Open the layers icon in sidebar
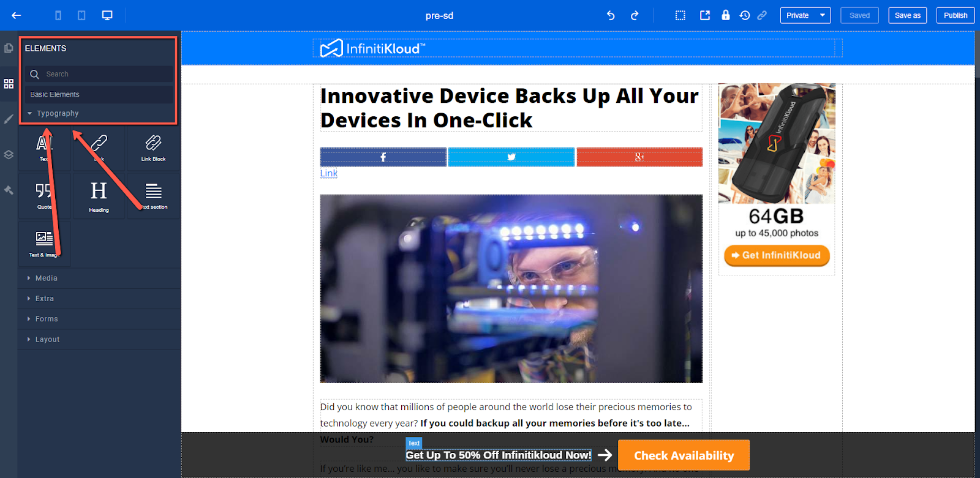 (x=9, y=155)
